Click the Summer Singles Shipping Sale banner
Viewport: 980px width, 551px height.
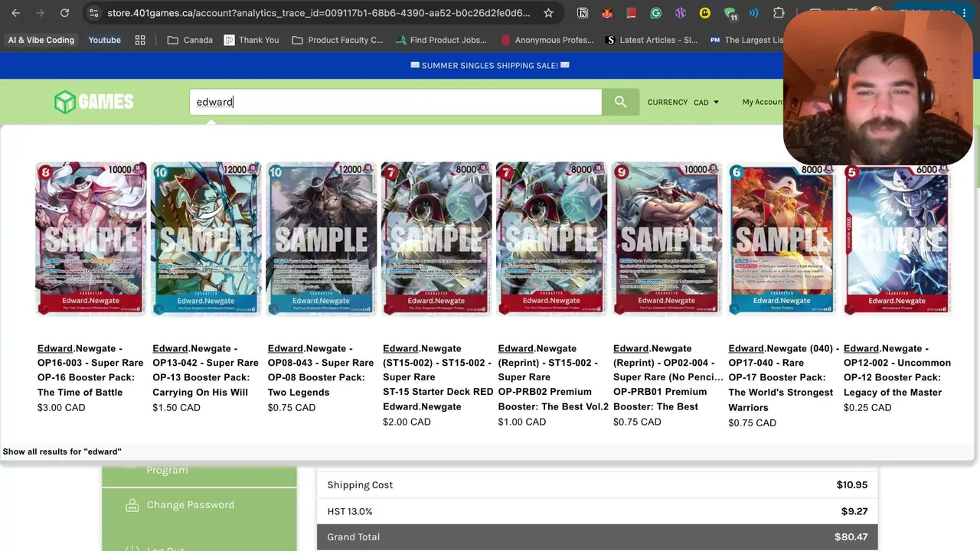point(489,66)
